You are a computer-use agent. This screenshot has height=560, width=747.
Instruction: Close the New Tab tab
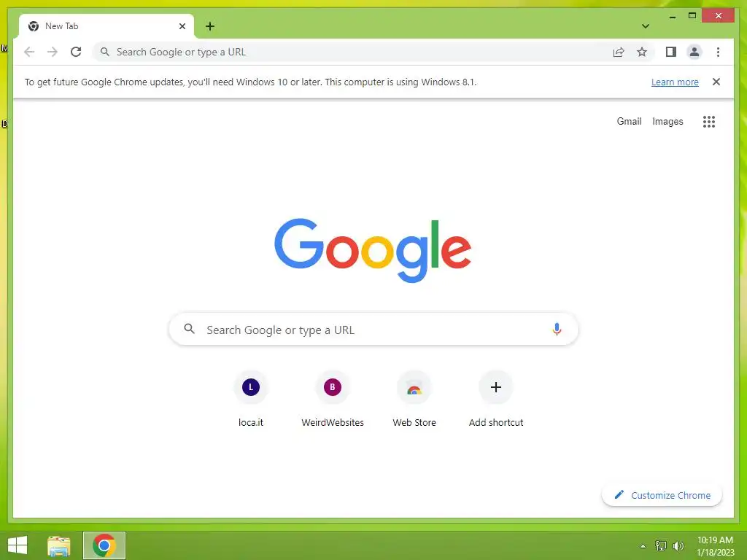click(182, 26)
